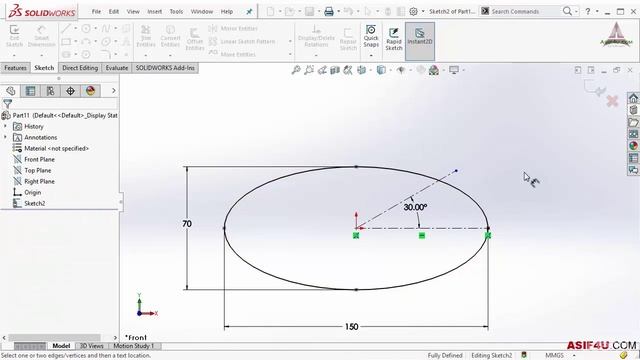Open the Display Style cube icon
The image size is (640, 360).
(381, 70)
